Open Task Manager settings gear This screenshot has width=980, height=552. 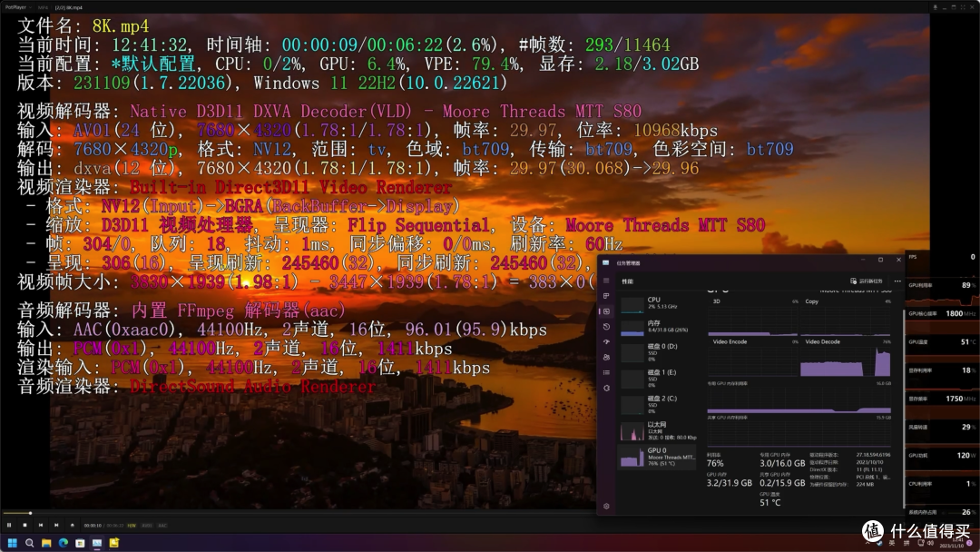[x=606, y=506]
